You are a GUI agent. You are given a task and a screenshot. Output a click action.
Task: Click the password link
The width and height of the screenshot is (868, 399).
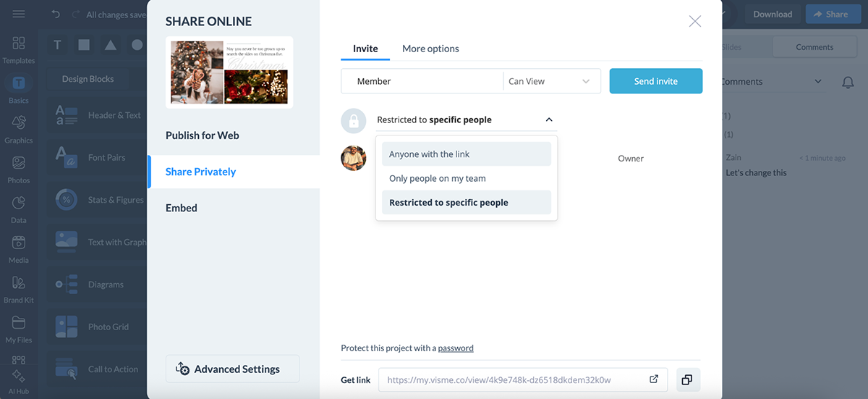click(456, 348)
